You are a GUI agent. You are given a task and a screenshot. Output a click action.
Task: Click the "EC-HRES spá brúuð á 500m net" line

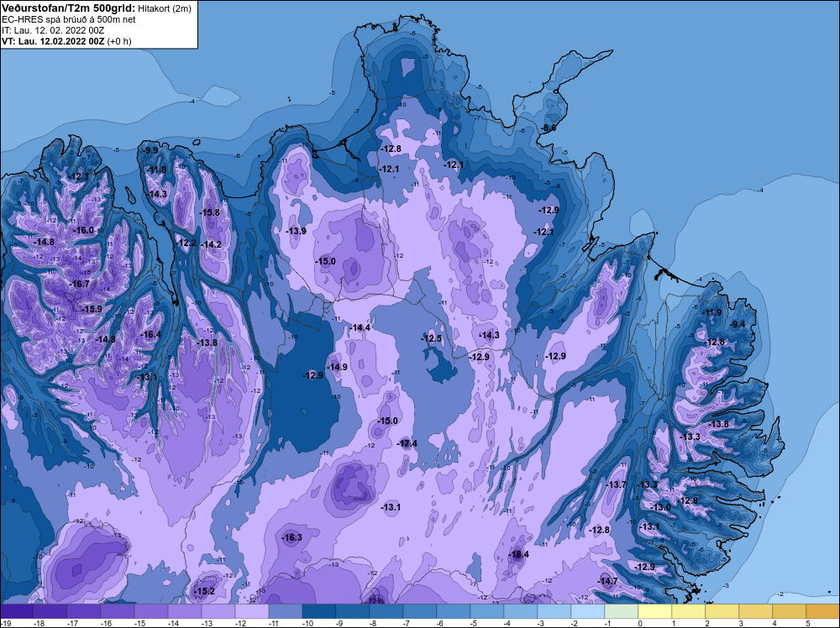pos(69,19)
